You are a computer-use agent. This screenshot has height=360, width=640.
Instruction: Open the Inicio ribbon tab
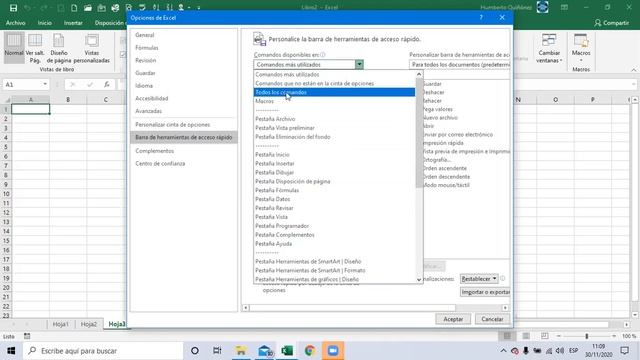[x=44, y=23]
